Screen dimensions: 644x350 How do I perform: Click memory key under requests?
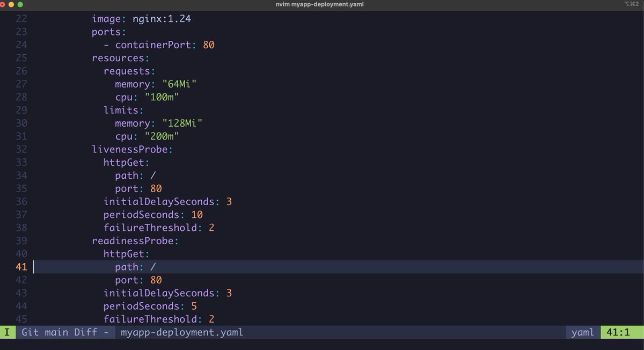click(133, 84)
